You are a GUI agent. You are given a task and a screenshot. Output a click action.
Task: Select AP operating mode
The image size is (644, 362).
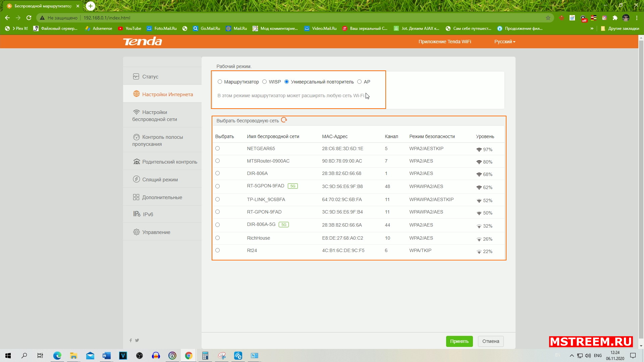pos(360,82)
